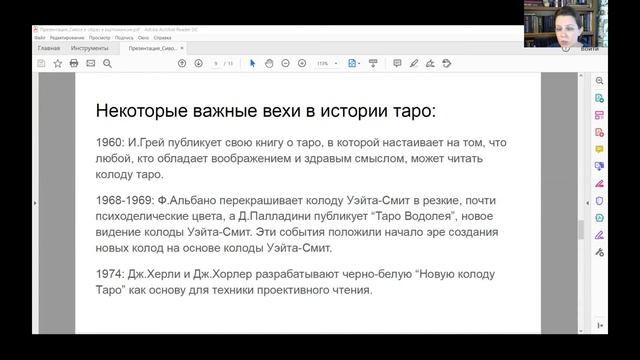The width and height of the screenshot is (640, 360).
Task: Click the Save file toolbar icon
Action: click(x=41, y=63)
